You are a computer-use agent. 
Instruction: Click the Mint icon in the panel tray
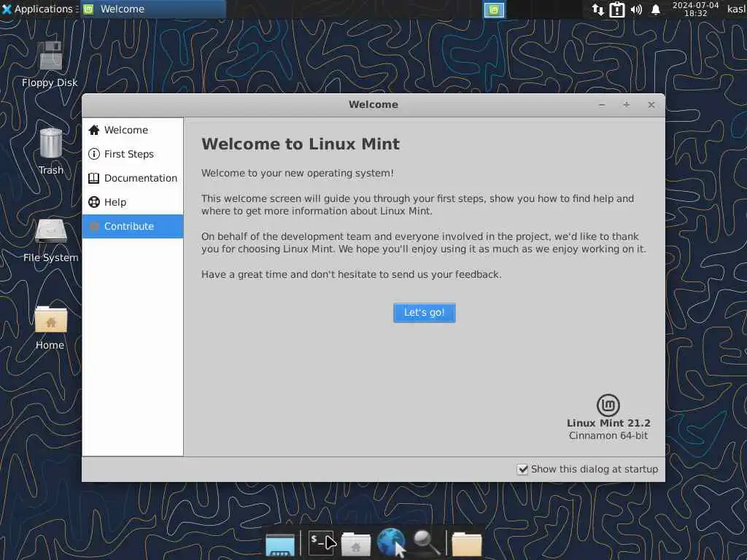tap(494, 9)
